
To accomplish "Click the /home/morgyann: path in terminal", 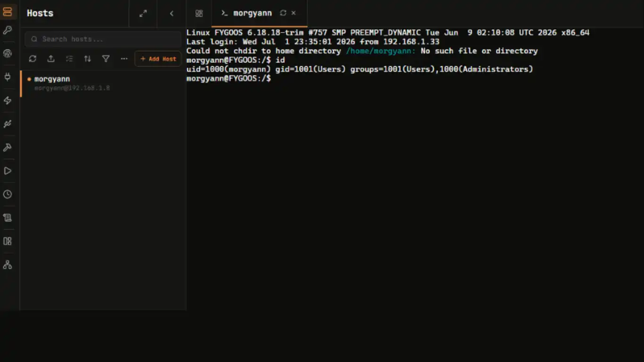I will [x=381, y=51].
